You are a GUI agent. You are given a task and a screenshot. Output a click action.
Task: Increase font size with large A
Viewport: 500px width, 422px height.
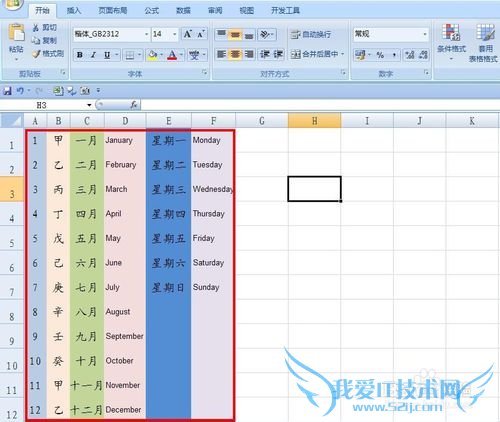pos(188,34)
